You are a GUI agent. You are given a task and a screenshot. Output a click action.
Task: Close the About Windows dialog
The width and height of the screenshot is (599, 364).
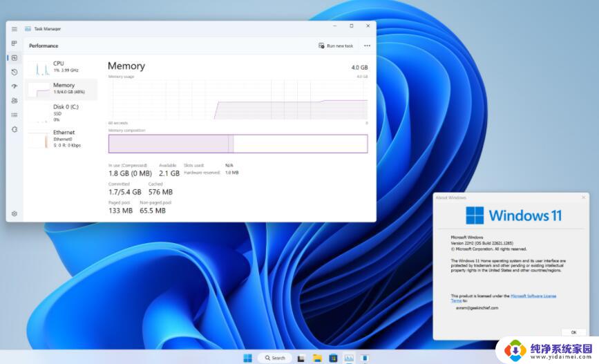583,198
